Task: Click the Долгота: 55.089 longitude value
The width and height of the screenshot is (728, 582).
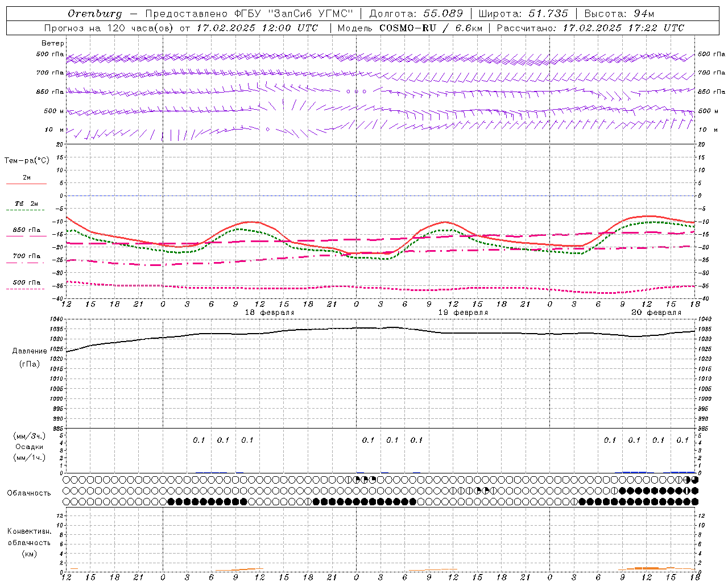Action: [416, 14]
